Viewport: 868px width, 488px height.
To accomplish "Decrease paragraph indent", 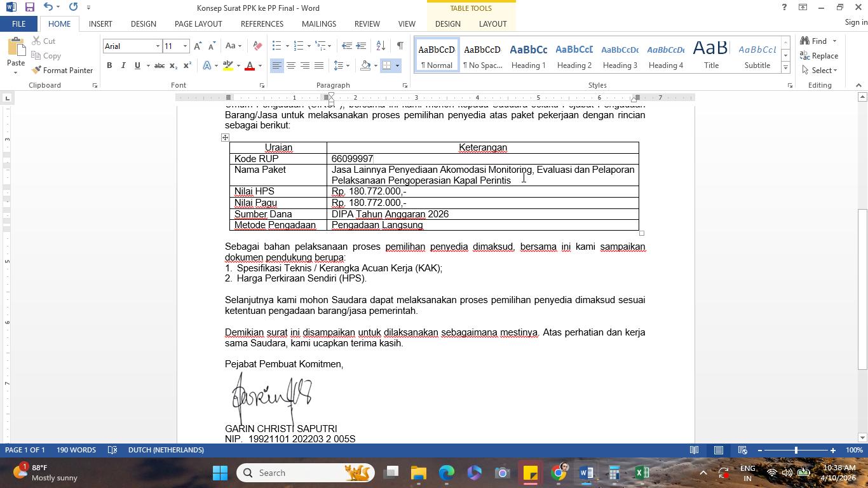I will point(346,46).
